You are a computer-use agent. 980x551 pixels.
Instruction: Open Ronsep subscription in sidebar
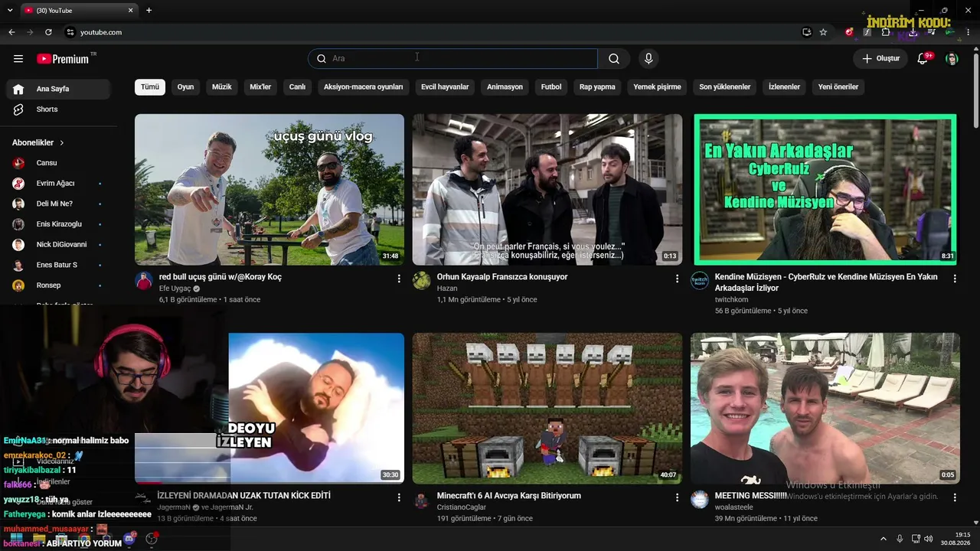58,285
